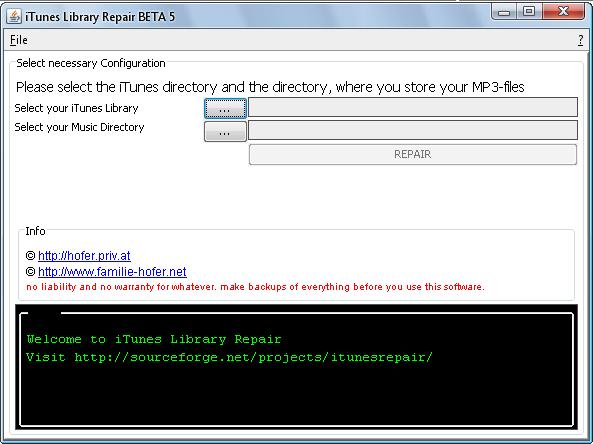
Task: Close the iTunes Library Repair window
Action: coord(564,12)
